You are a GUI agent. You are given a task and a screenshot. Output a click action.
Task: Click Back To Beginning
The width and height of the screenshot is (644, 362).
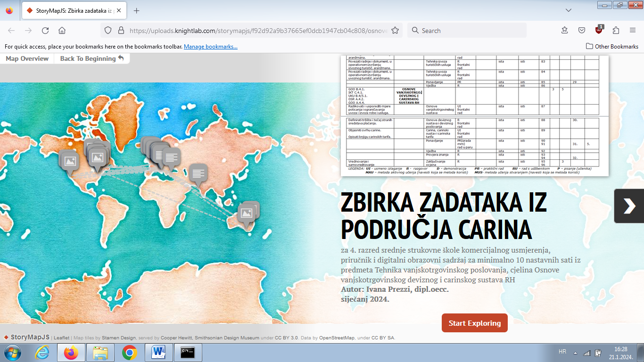tap(92, 58)
